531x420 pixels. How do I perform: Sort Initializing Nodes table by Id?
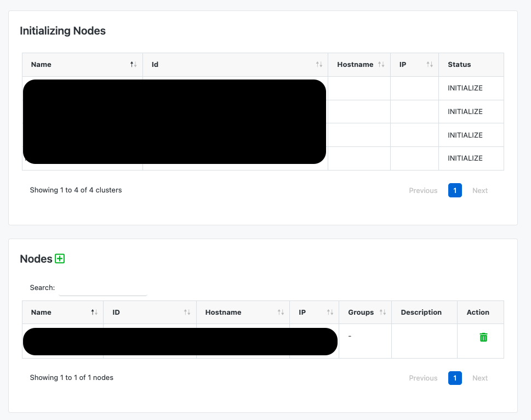(x=235, y=65)
